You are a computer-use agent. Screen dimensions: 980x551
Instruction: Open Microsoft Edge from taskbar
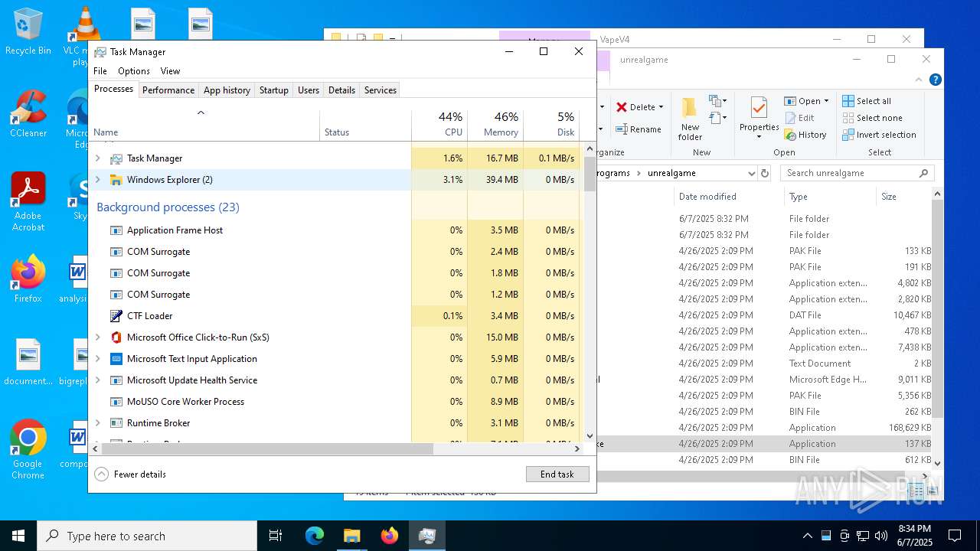coord(315,536)
